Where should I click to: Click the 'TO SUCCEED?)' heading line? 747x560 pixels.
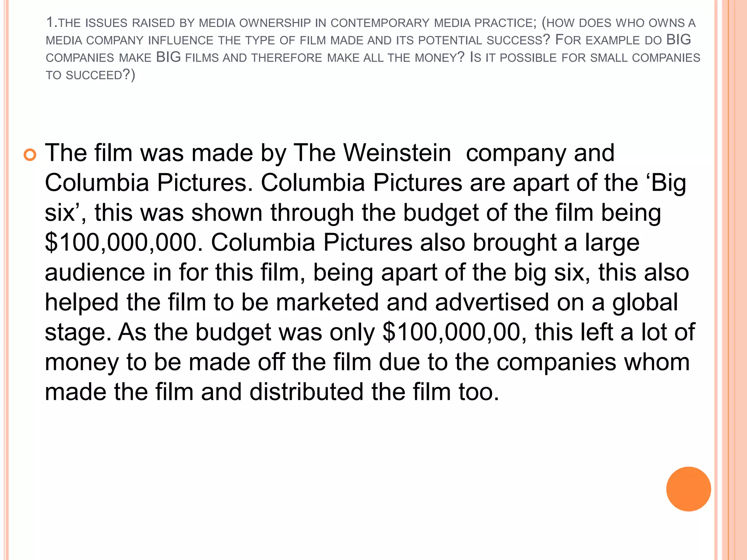[x=90, y=75]
